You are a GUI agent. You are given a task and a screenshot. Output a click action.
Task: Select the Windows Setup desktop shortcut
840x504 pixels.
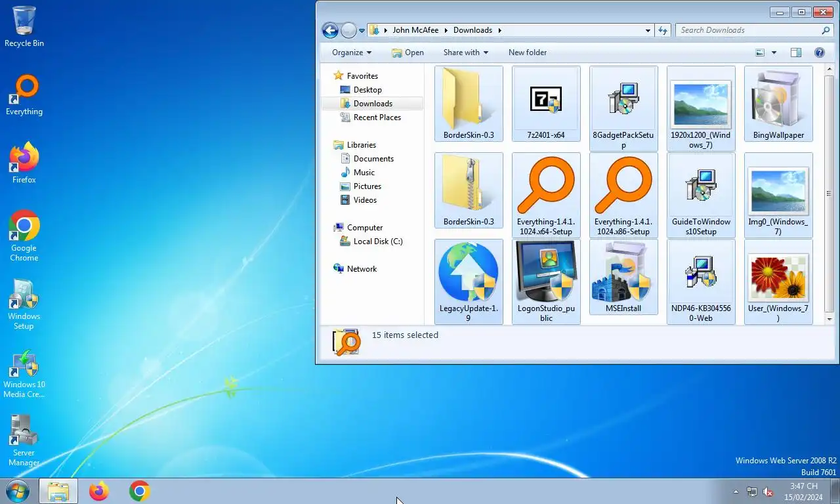tap(24, 304)
